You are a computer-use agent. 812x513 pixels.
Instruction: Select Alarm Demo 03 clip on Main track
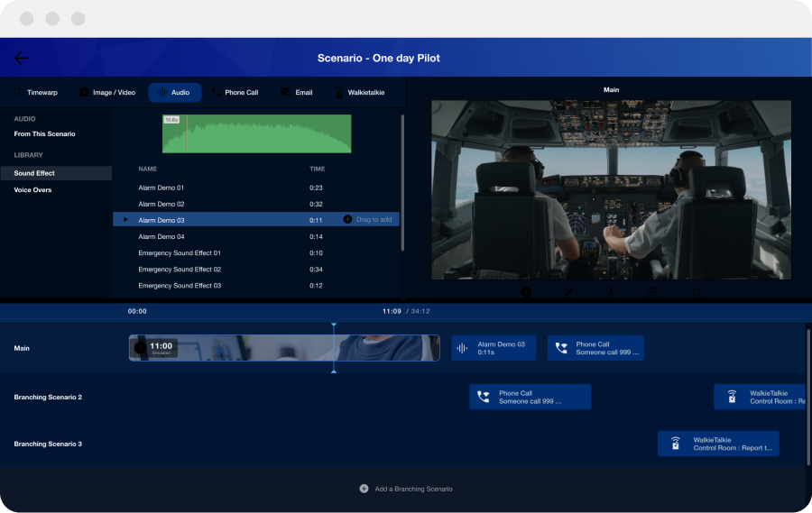coord(494,348)
